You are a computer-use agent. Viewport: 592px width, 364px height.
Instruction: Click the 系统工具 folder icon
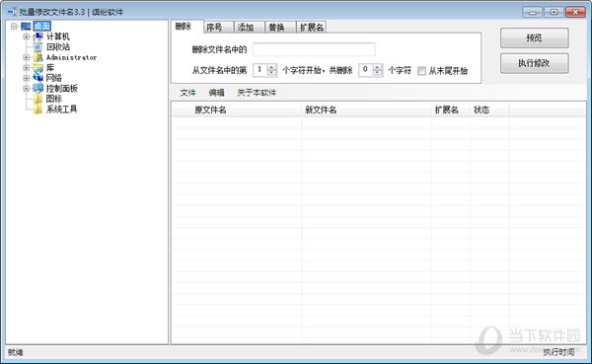[38, 109]
